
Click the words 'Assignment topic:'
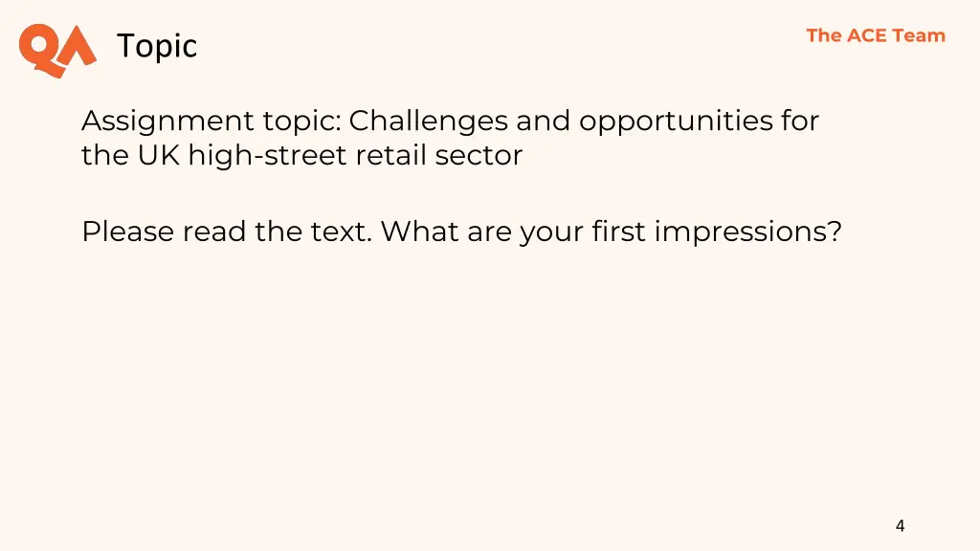click(212, 121)
